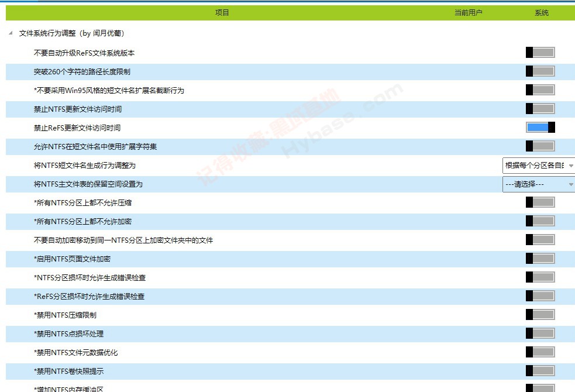Image resolution: width=575 pixels, height=392 pixels.
Task: Select row text 禁止NTFS更新文件访问时间
Action: [78, 109]
